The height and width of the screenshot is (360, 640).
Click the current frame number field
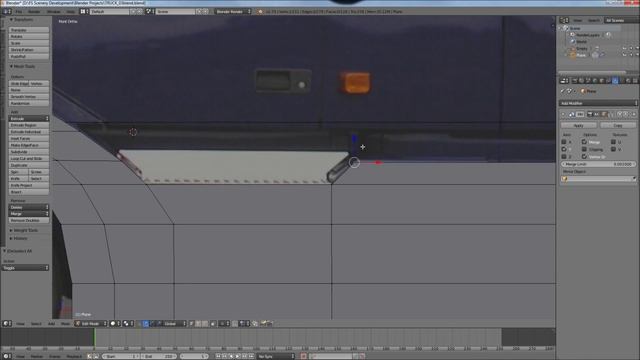[194, 356]
